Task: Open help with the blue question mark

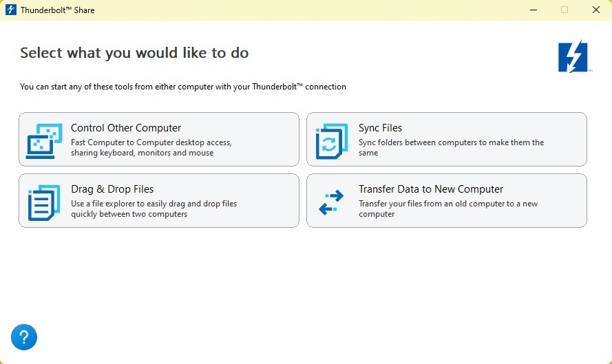Action: [x=24, y=337]
